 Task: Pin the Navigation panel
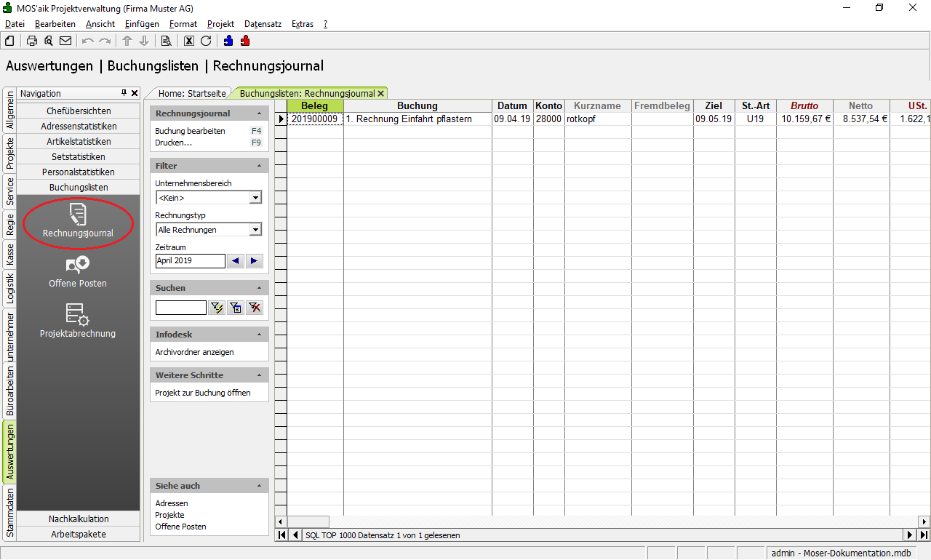(x=124, y=93)
